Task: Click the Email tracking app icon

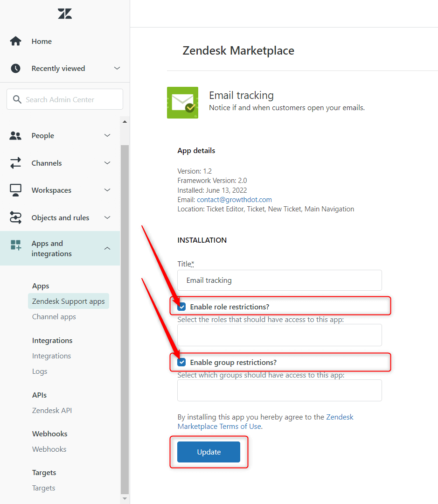Action: point(182,103)
